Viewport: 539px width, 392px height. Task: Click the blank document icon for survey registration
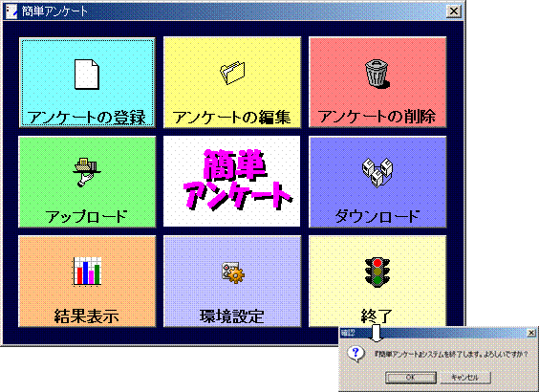pos(87,75)
